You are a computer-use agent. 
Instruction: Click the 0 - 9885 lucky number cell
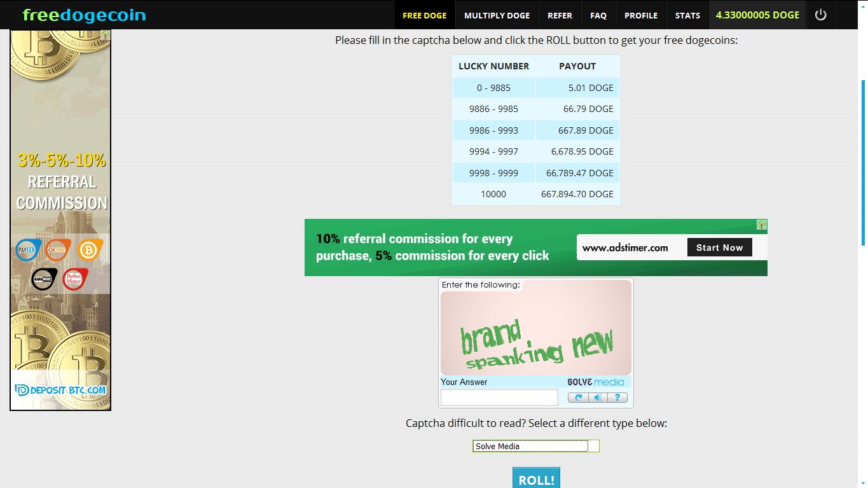tap(493, 88)
